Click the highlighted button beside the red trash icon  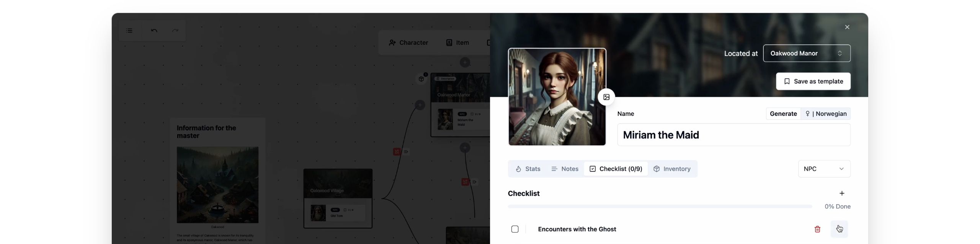[x=839, y=229]
